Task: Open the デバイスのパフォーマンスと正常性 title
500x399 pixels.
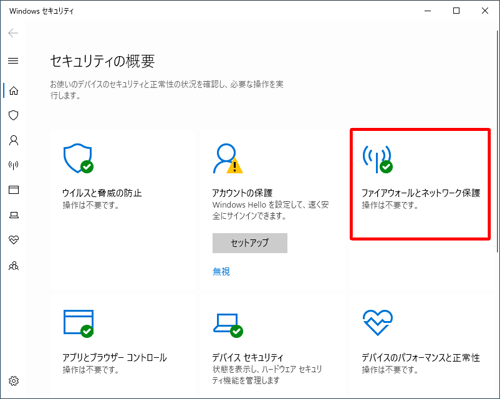Action: pyautogui.click(x=421, y=358)
